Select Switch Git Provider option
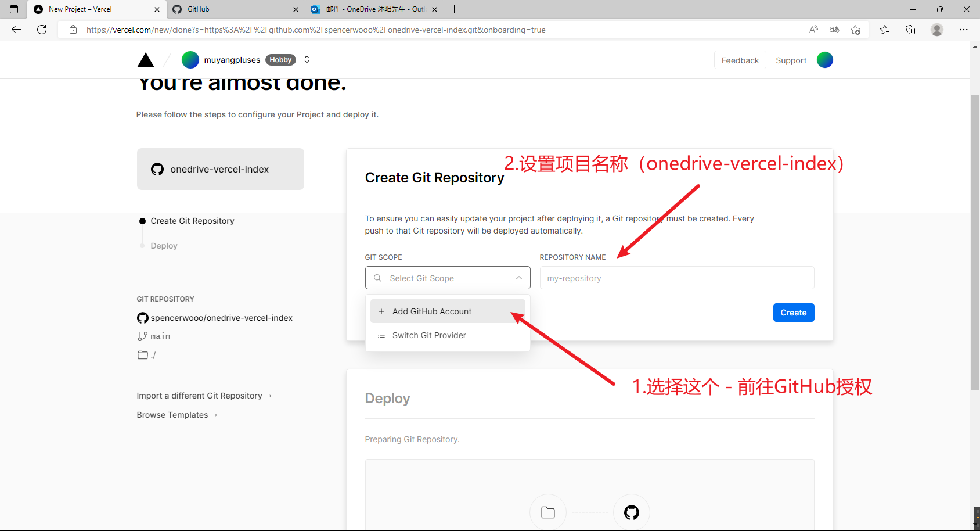 [429, 335]
